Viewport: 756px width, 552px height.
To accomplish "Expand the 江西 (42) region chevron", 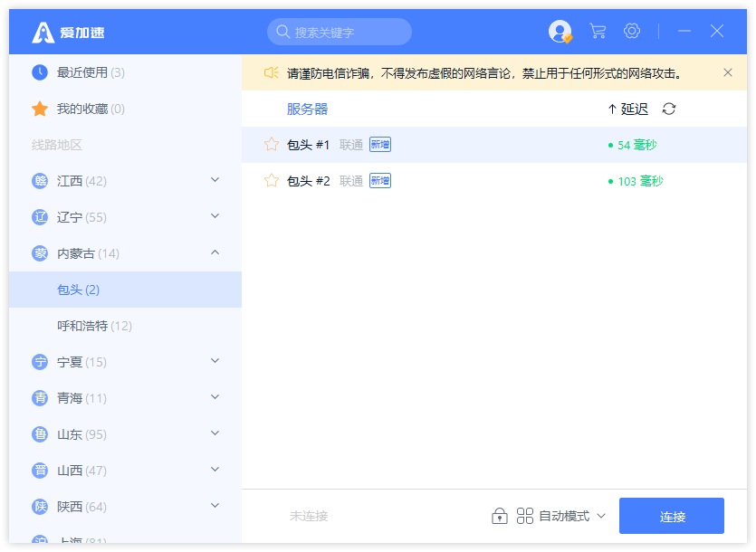I will click(215, 180).
